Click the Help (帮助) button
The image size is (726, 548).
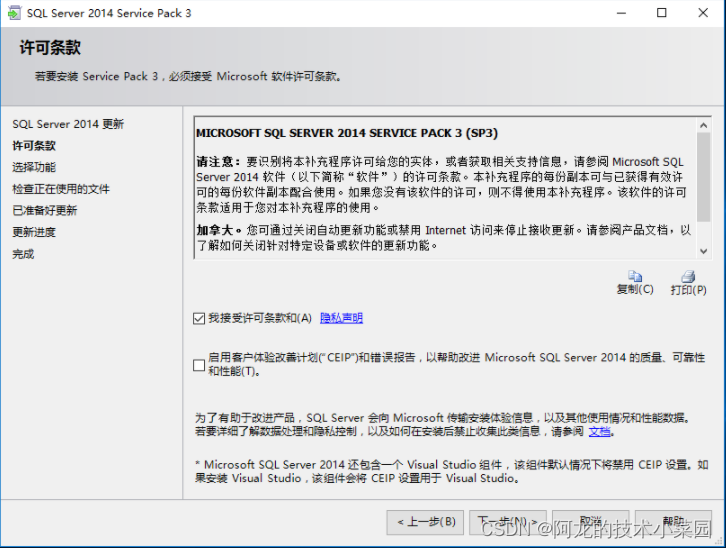coord(673,522)
